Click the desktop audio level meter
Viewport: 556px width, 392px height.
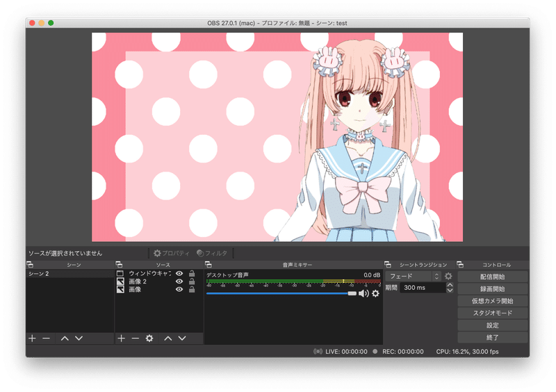[293, 283]
